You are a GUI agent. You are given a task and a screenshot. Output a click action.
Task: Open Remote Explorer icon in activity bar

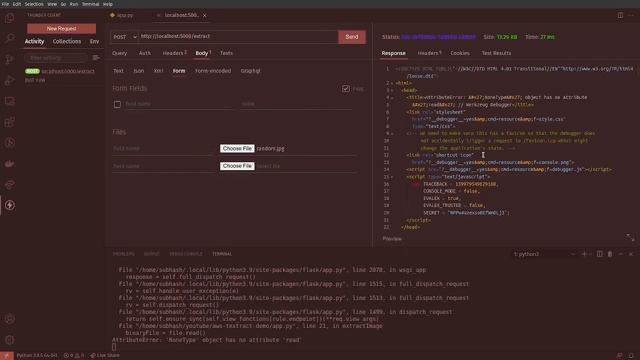pos(10,101)
